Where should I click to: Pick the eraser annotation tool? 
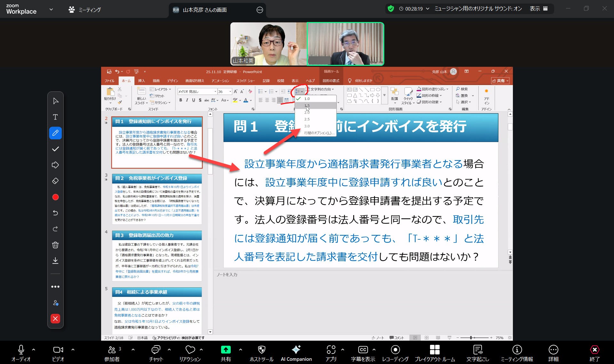click(x=55, y=181)
